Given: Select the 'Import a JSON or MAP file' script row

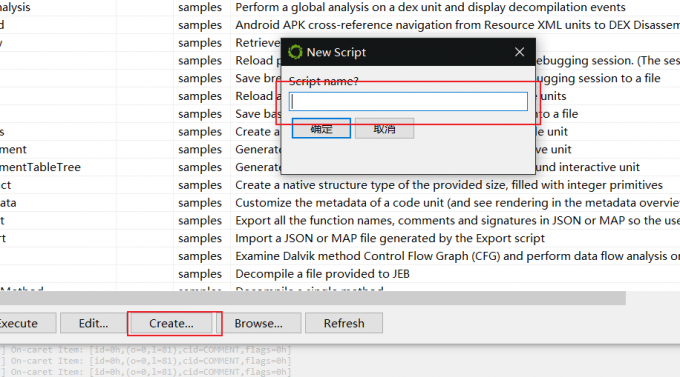Looking at the screenshot, I should (340, 238).
